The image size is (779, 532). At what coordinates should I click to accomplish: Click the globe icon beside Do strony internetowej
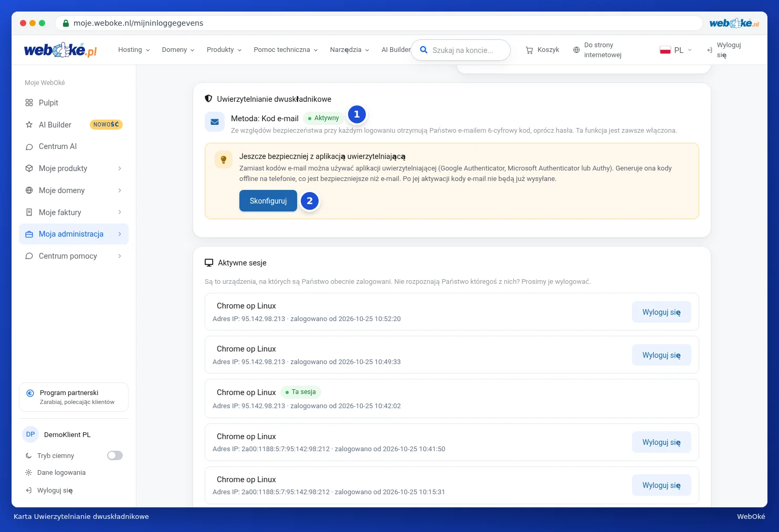[576, 50]
